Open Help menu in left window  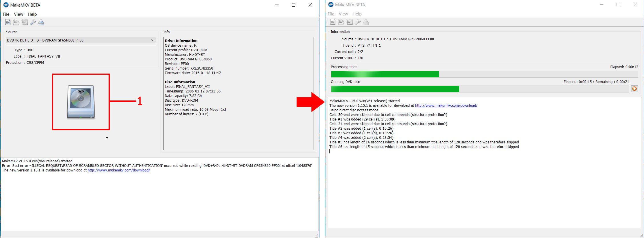tap(32, 14)
